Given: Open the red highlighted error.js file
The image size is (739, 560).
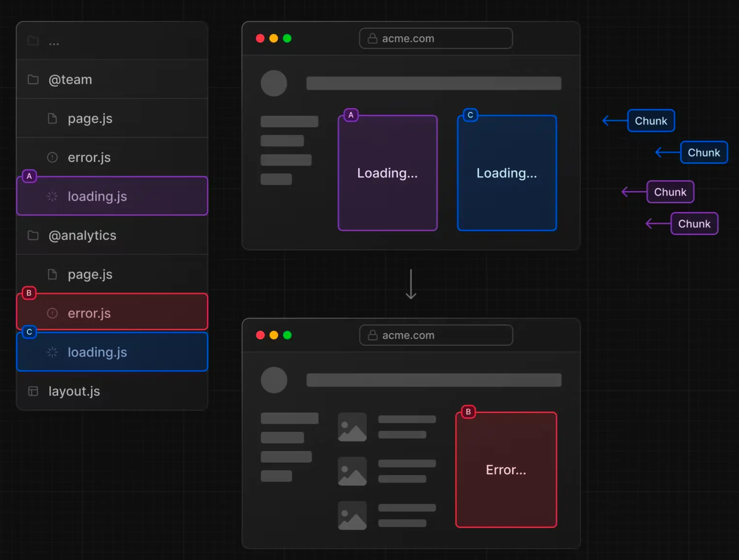Looking at the screenshot, I should tap(112, 312).
